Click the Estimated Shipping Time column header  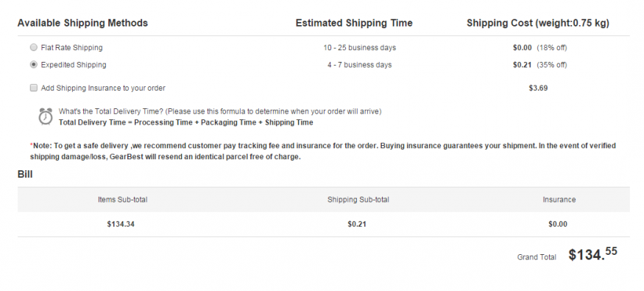[354, 23]
